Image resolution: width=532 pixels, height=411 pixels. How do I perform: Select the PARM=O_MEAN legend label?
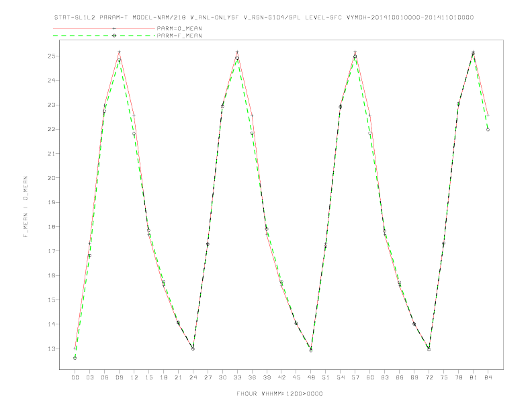pyautogui.click(x=179, y=28)
